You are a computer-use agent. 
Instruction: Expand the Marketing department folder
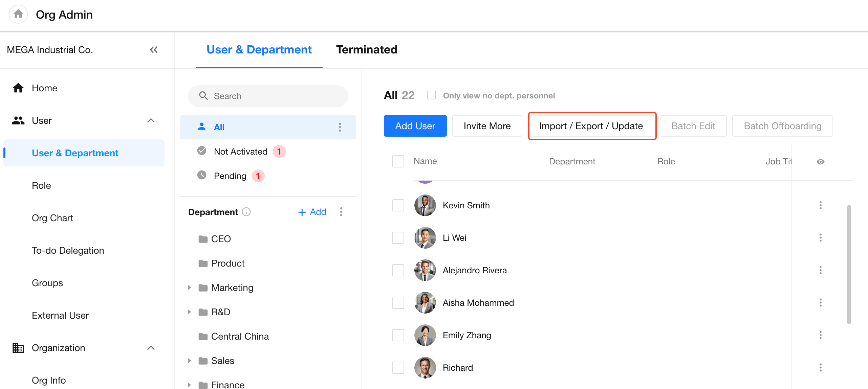point(190,288)
